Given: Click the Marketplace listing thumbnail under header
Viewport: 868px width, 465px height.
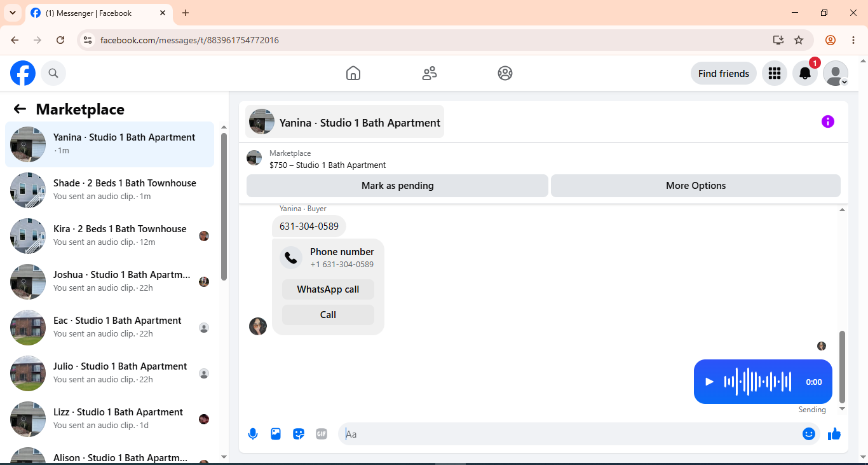Looking at the screenshot, I should [254, 158].
